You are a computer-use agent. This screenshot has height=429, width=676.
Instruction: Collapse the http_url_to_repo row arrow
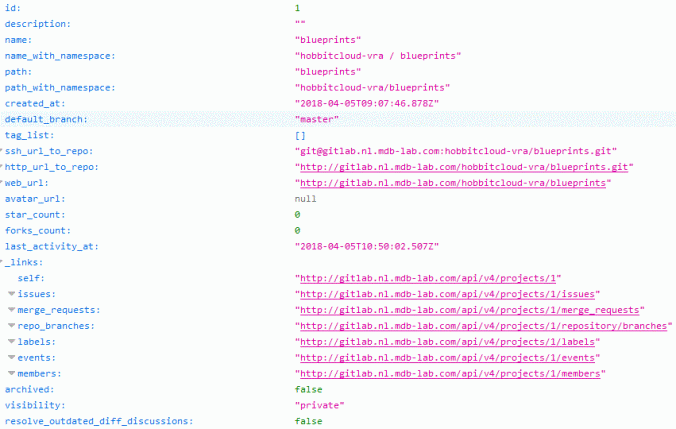(x=3, y=166)
